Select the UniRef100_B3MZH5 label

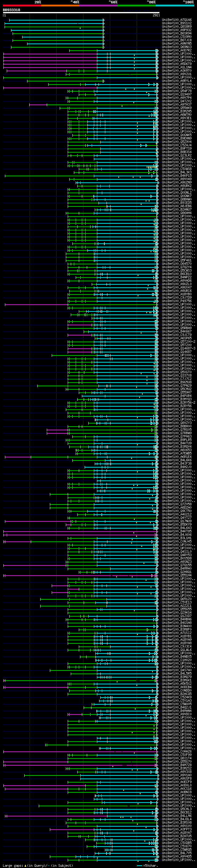pyautogui.click(x=177, y=111)
